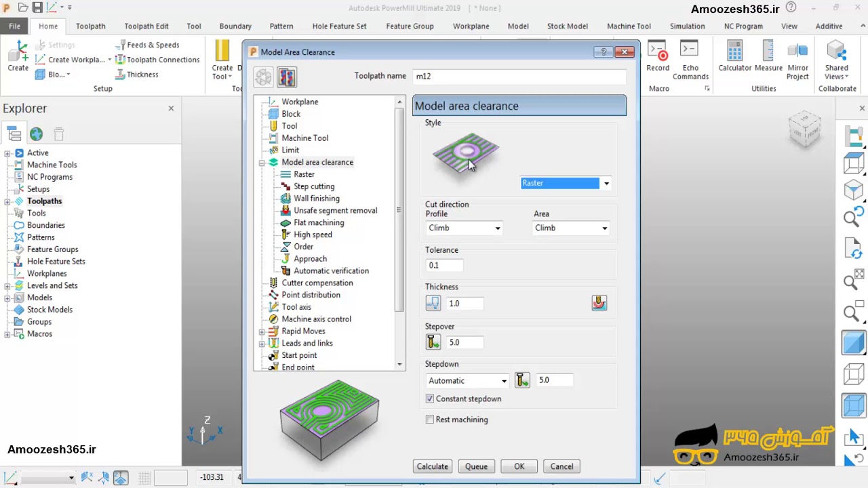Click the strategy icon beside Toolpath name
Viewport: 868px width, 488px height.
pos(287,77)
